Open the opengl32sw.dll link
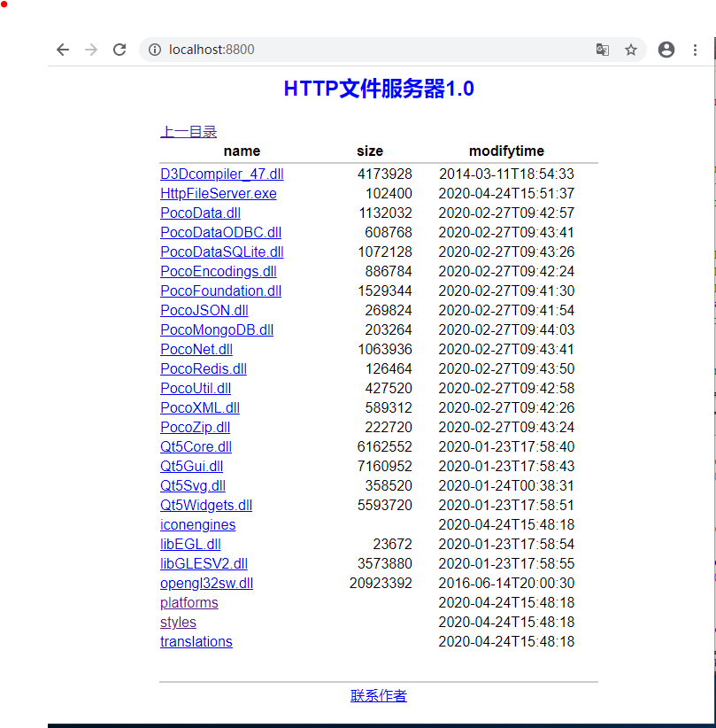 pyautogui.click(x=206, y=583)
